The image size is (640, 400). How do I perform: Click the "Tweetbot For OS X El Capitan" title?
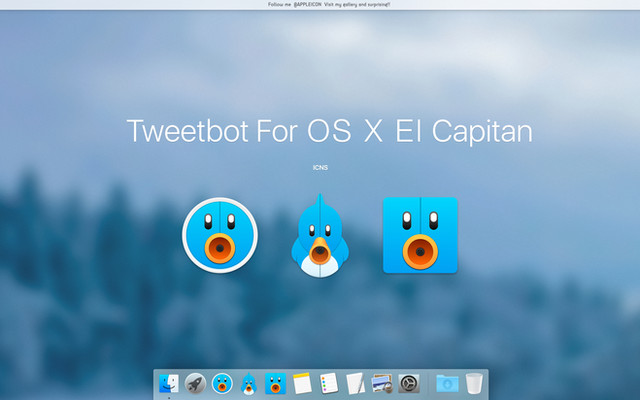[x=329, y=131]
